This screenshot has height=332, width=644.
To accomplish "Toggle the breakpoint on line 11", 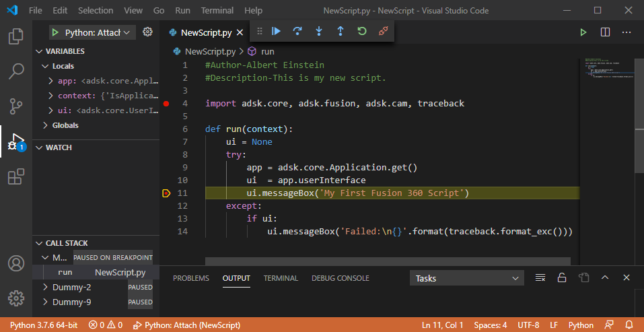I will click(x=166, y=193).
